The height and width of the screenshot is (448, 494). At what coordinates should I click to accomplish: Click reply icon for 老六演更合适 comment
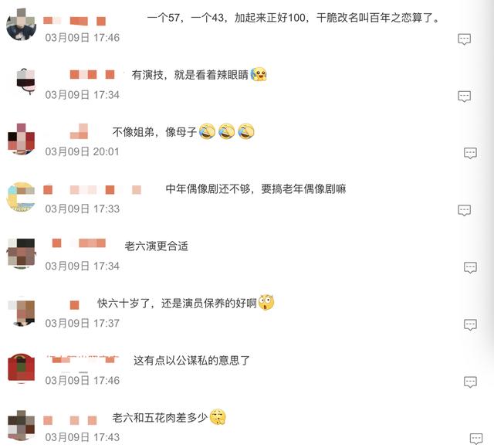click(470, 267)
